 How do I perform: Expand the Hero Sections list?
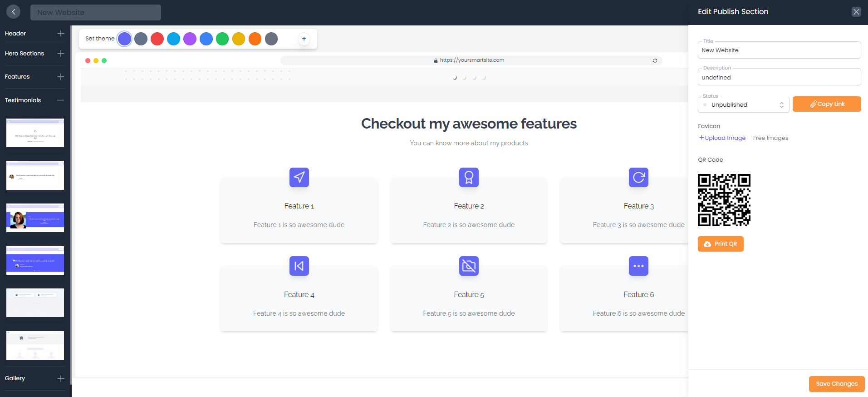click(x=61, y=54)
